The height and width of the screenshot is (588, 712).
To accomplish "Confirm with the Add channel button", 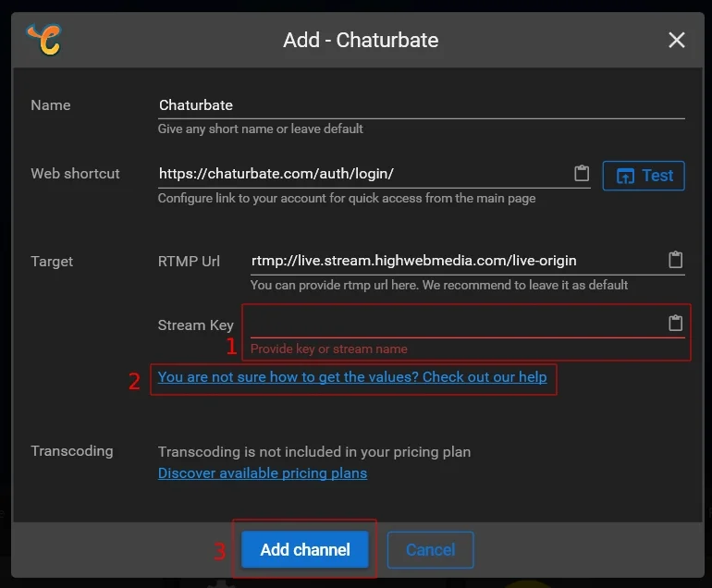I will click(x=305, y=549).
